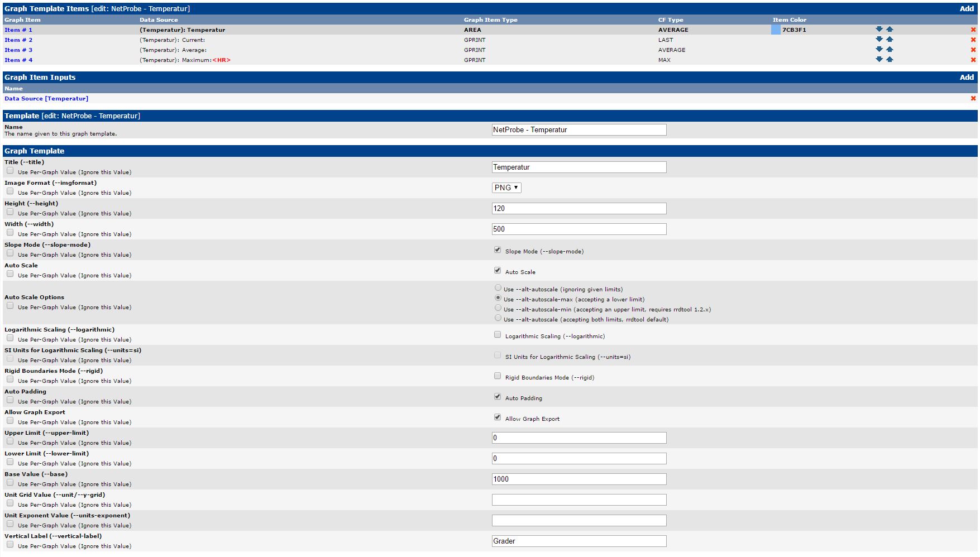
Task: Delete Item # 4 with red X
Action: [x=973, y=60]
